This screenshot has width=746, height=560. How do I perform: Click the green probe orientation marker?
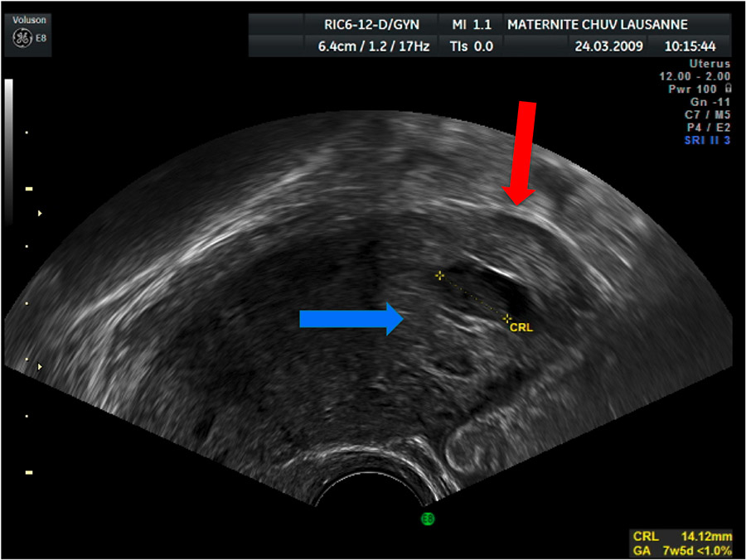click(428, 519)
